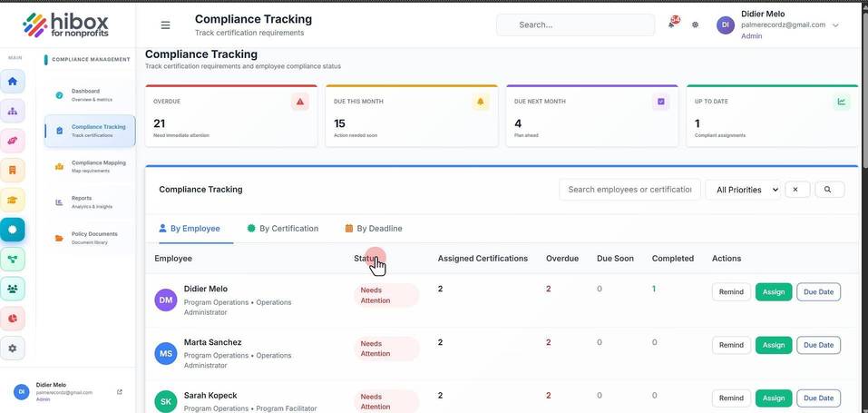
Task: Open the green workflow nodes sidebar icon
Action: (12, 259)
